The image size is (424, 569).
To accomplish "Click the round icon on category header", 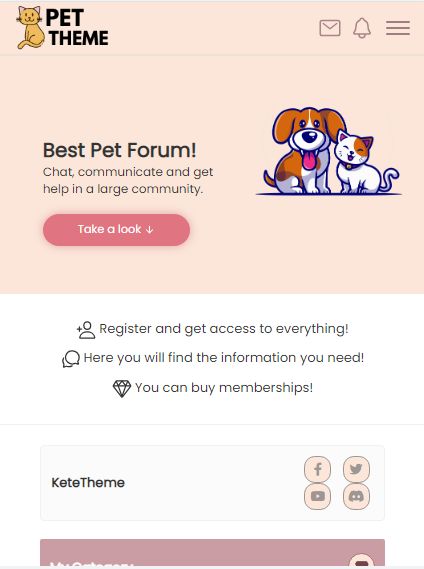I will point(362,560).
